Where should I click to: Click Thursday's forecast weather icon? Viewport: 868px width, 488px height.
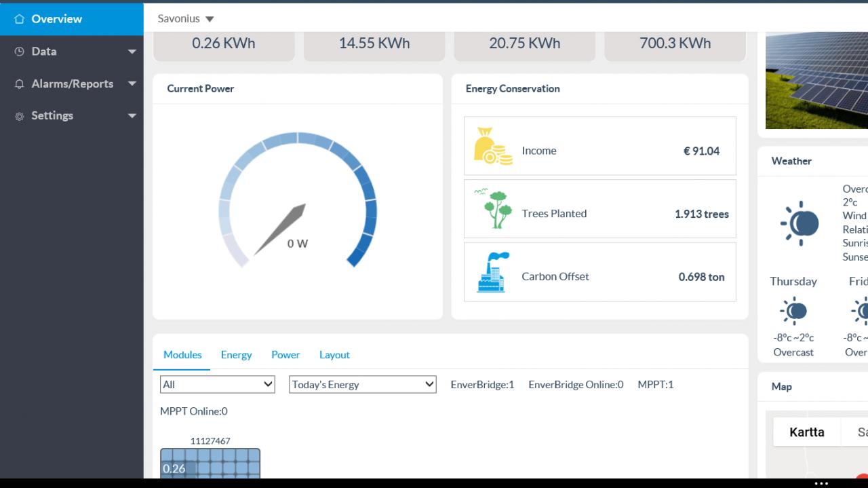click(x=793, y=311)
